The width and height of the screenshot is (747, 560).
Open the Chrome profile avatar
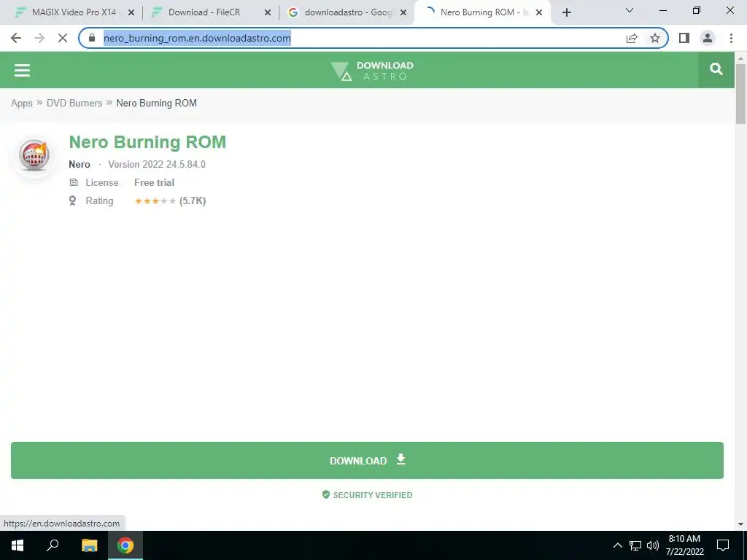(x=708, y=38)
